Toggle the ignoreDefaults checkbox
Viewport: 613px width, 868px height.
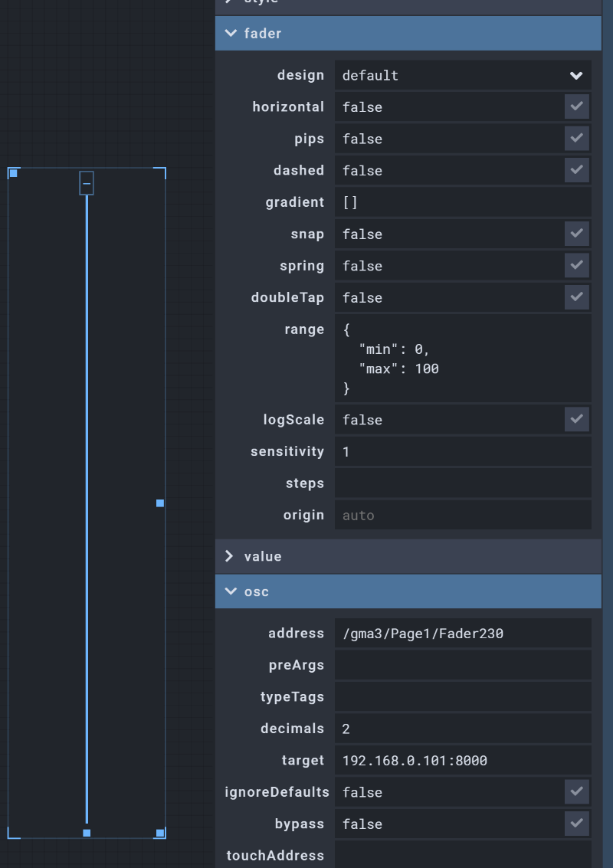point(576,791)
